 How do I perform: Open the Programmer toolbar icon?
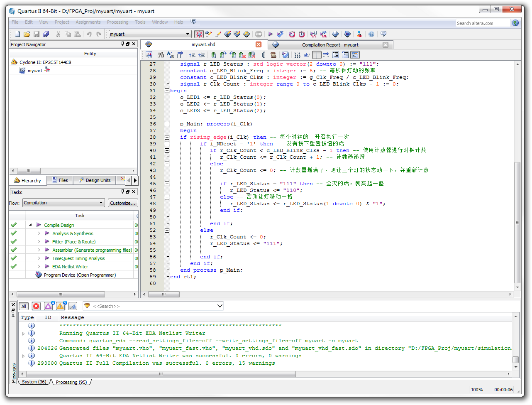tap(347, 34)
